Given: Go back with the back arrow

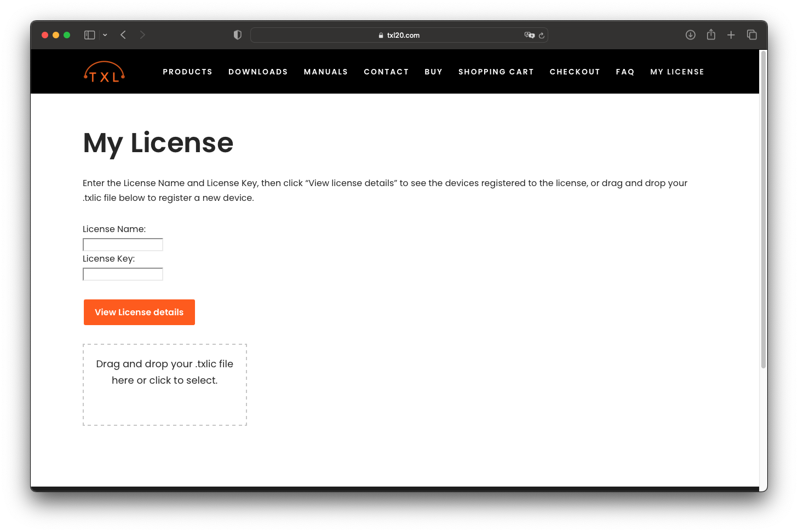Looking at the screenshot, I should click(x=123, y=35).
